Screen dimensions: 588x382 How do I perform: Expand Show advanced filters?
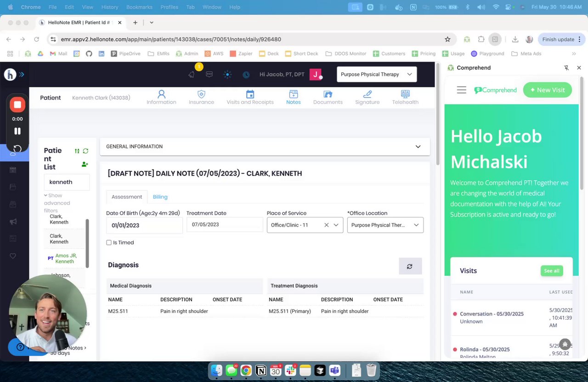57,203
